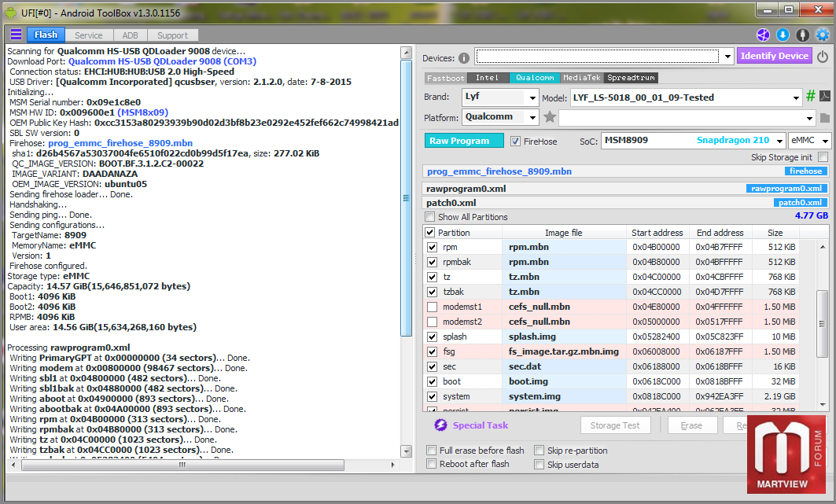Click the power icon next to Identify Device

[x=823, y=57]
